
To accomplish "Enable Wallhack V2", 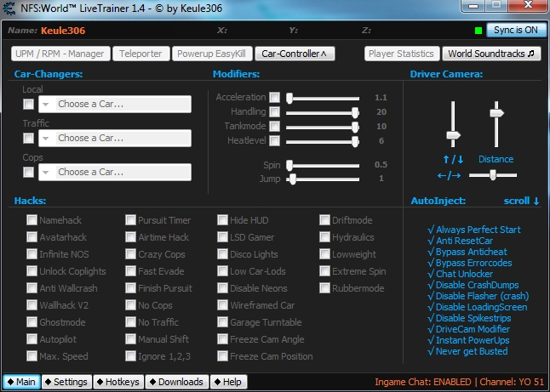I will click(x=32, y=305).
